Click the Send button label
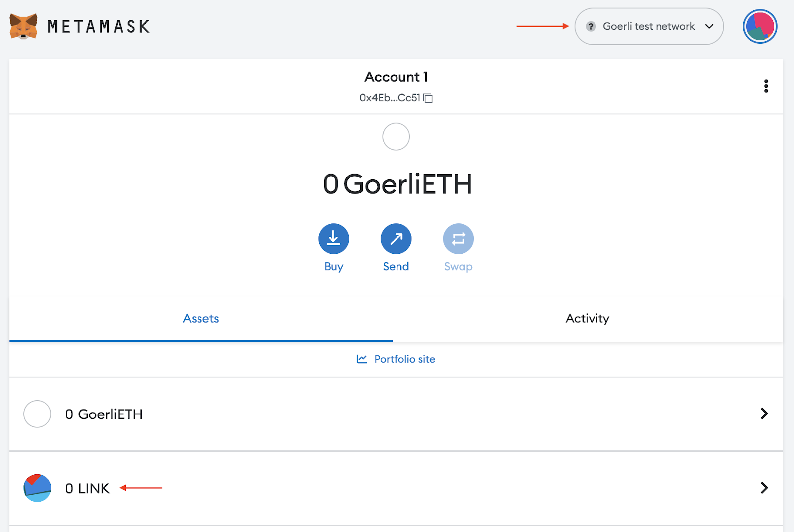 [x=396, y=266]
